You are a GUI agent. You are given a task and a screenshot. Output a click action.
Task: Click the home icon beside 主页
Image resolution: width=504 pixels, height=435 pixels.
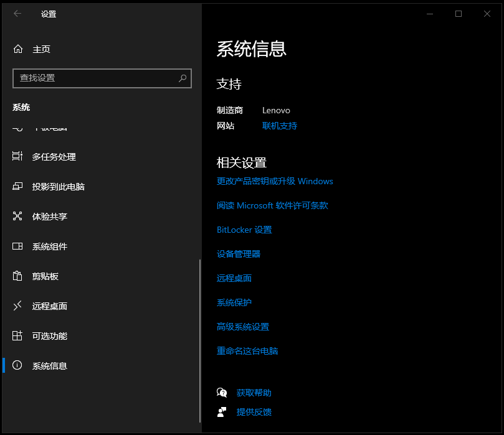pyautogui.click(x=17, y=49)
